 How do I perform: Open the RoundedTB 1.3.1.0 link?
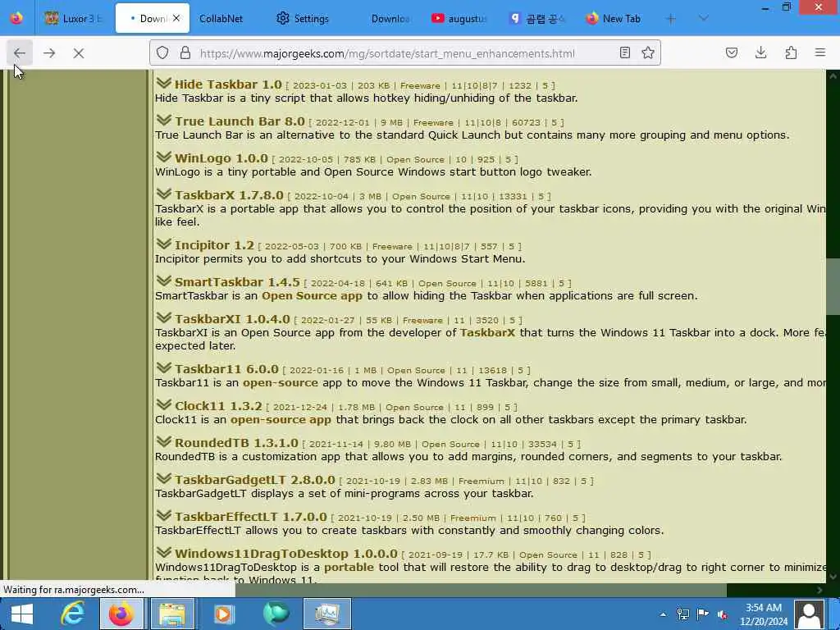coord(236,443)
